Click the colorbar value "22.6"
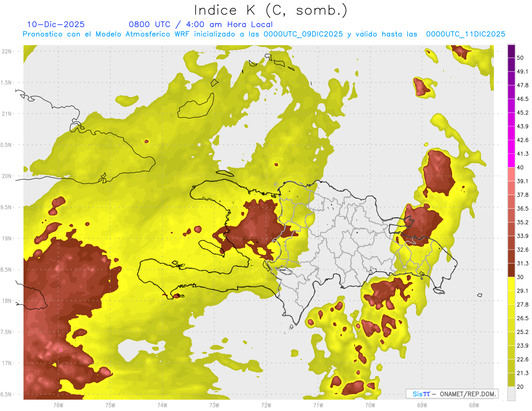 (x=522, y=359)
